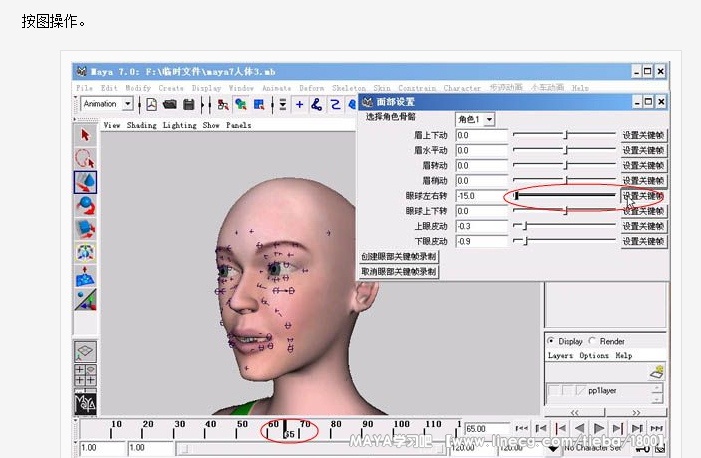This screenshot has height=458, width=701.
Task: Toggle the auto keyframe key icon
Action: (644, 449)
